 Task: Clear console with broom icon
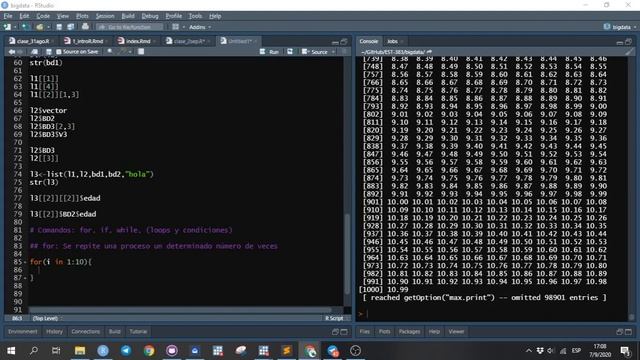click(x=630, y=52)
